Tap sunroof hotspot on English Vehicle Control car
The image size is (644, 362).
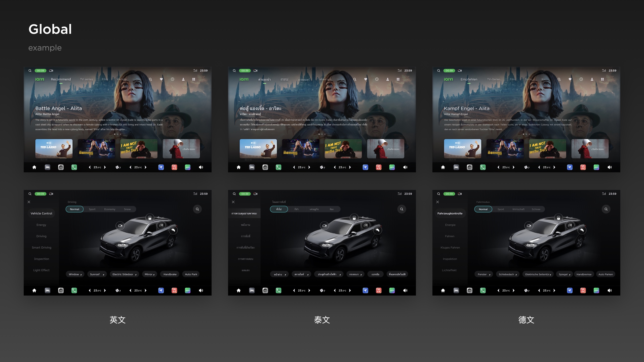coord(150,218)
